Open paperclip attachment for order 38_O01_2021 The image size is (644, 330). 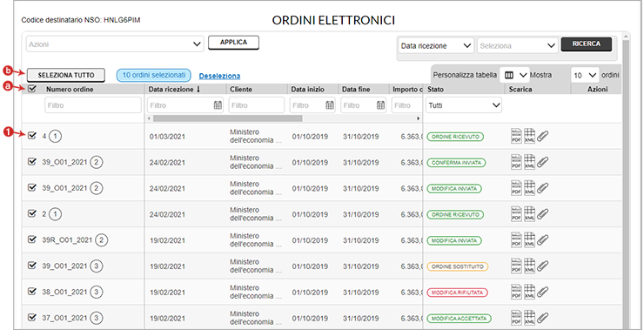543,292
